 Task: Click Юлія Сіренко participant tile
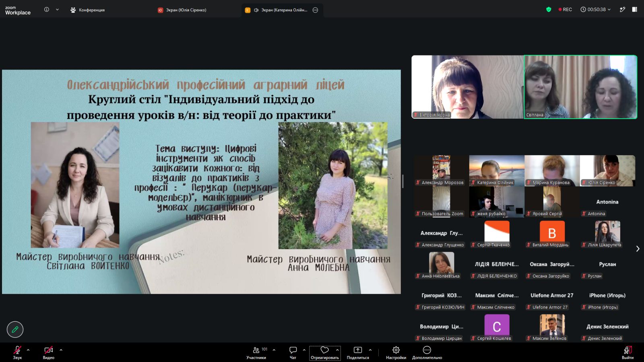607,171
